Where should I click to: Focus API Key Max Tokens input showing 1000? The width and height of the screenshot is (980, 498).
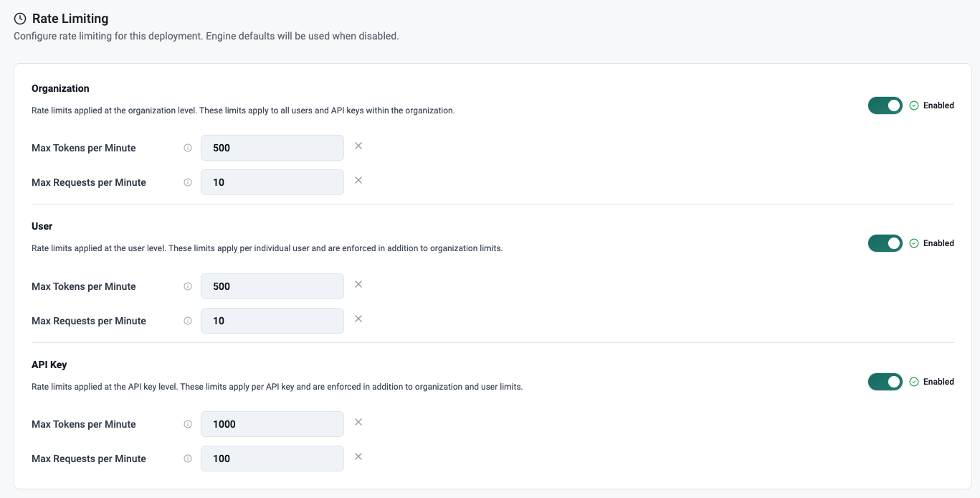[272, 424]
